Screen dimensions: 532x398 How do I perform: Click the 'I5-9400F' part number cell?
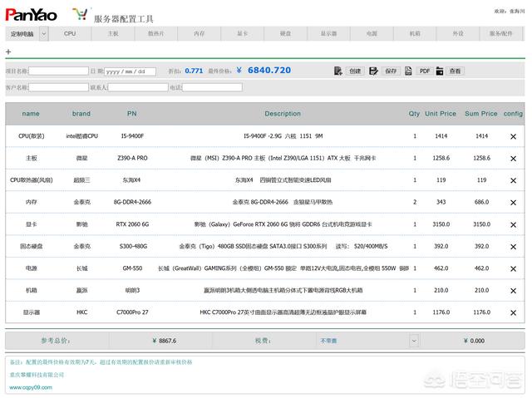pyautogui.click(x=132, y=136)
